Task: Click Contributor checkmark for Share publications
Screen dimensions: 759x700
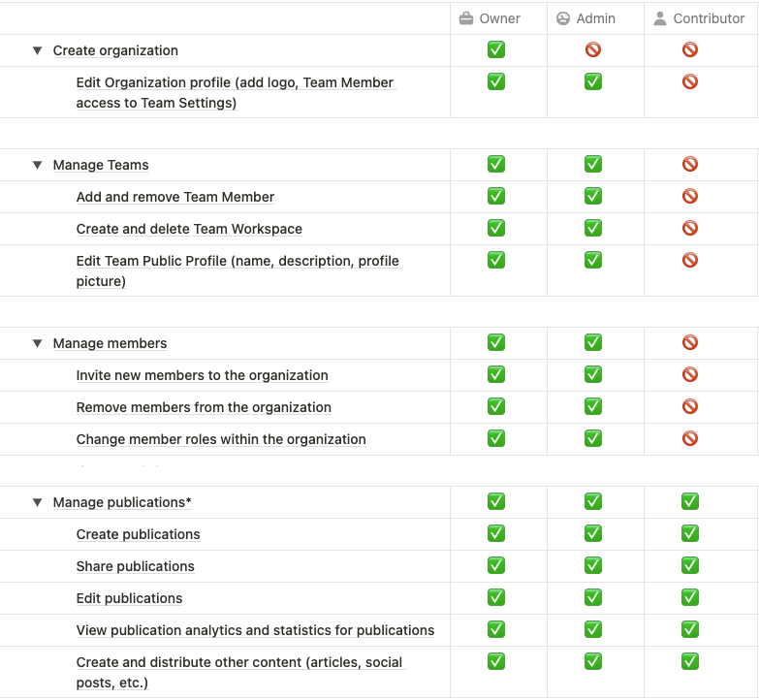Action: pos(690,565)
